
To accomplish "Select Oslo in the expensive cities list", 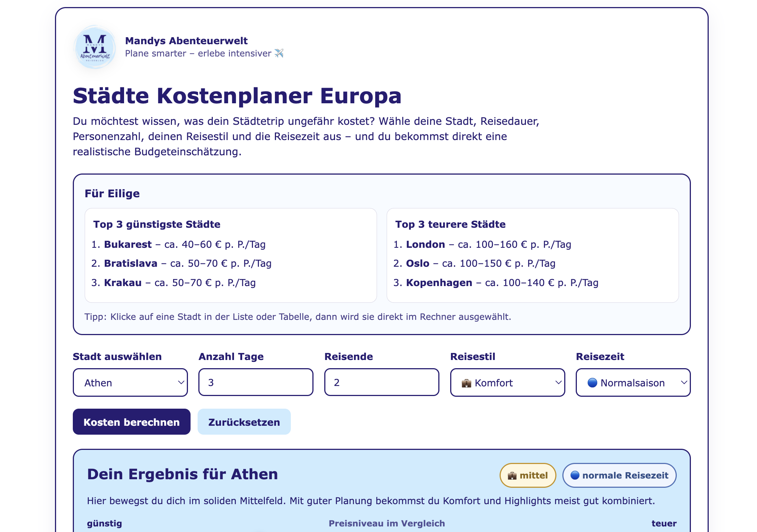I will 418,263.
